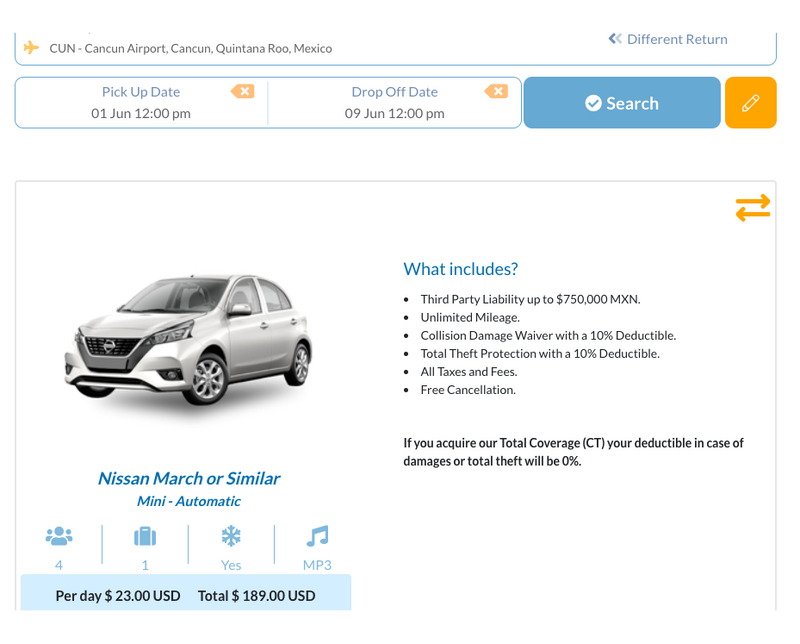Viewport: 800px width, 644px height.
Task: Click the passengers capacity icon
Action: pyautogui.click(x=59, y=537)
